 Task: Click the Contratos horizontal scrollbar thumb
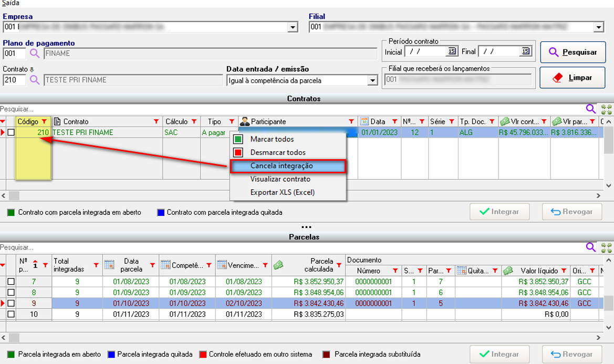[14, 195]
